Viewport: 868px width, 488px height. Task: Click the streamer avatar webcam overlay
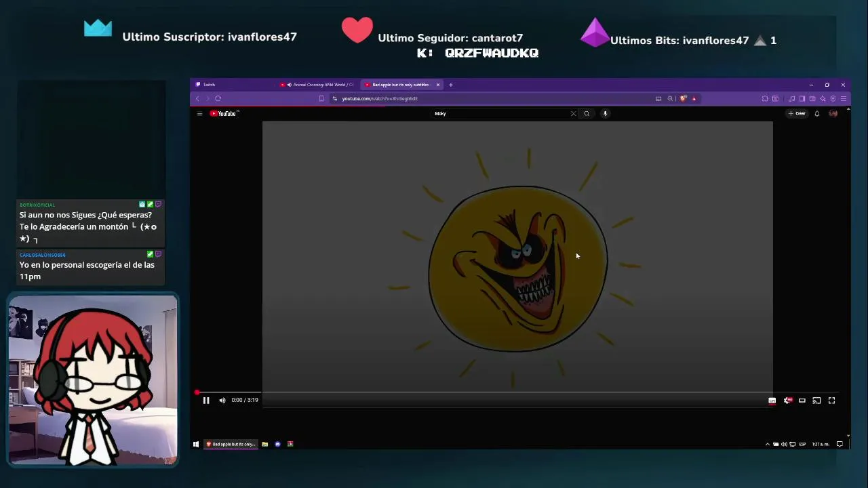[x=93, y=380]
